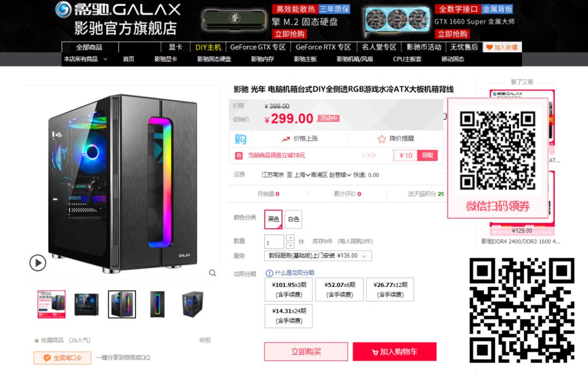Choose the ¥101.95x3期 installment plan
The image size is (588, 376).
tap(289, 289)
